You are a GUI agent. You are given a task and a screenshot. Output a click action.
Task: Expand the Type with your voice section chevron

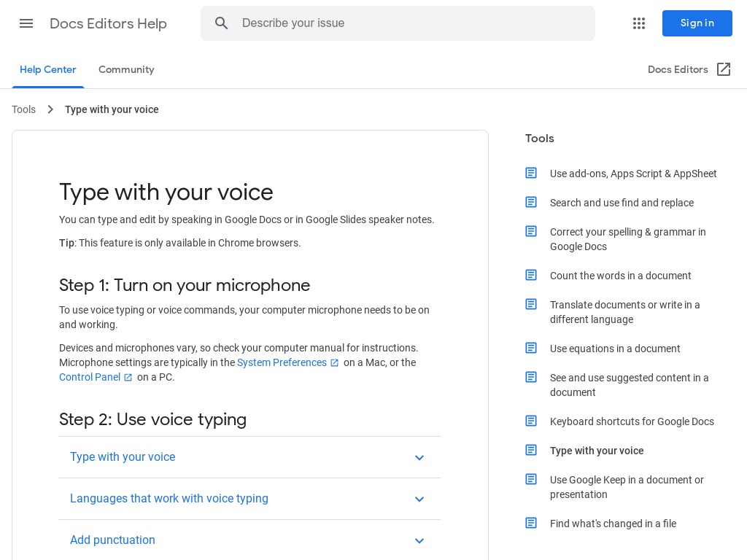(419, 458)
